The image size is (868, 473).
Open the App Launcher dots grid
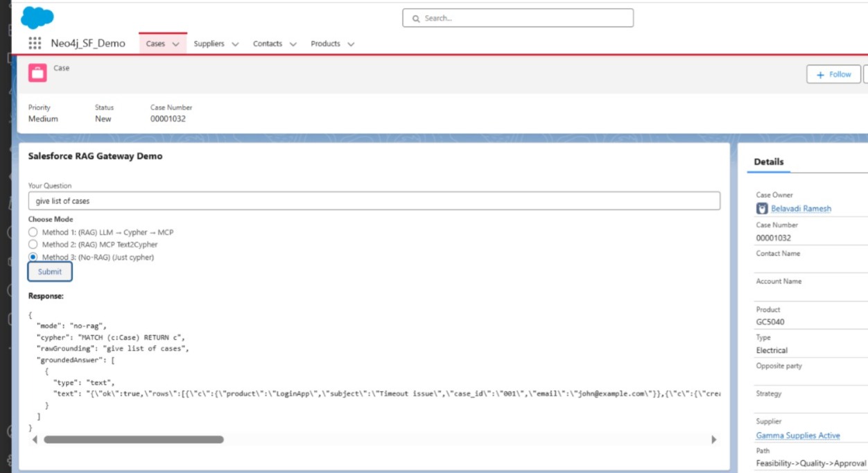point(35,44)
